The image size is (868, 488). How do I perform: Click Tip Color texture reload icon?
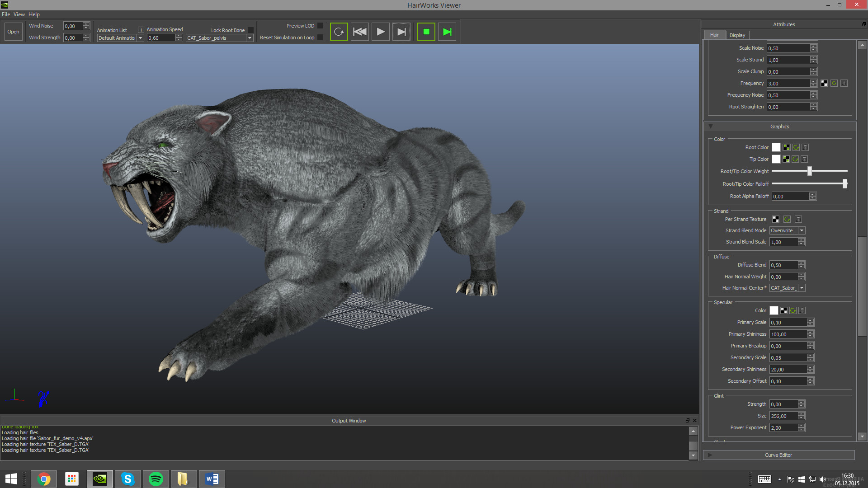pyautogui.click(x=795, y=159)
